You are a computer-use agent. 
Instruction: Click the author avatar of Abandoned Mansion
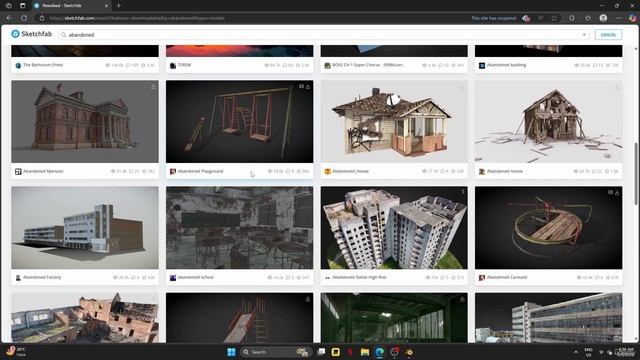coord(18,171)
